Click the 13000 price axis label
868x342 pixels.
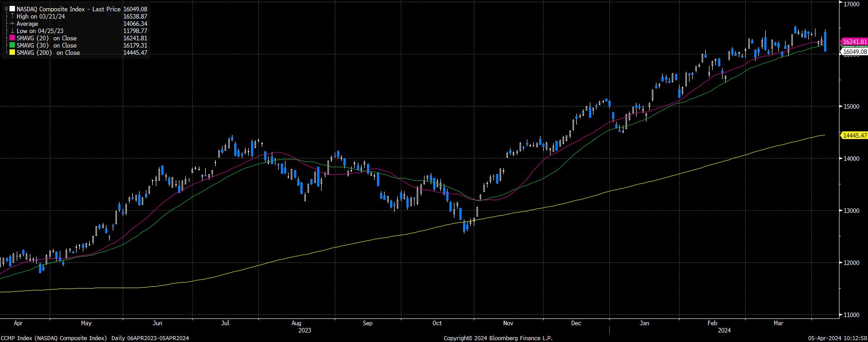(x=852, y=211)
